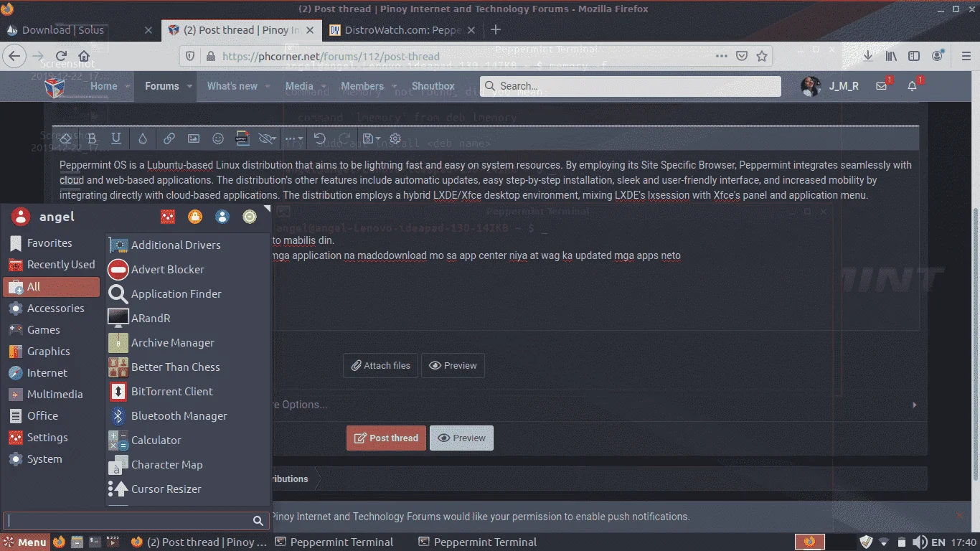Open a new Firefox tab
Image resolution: width=980 pixels, height=551 pixels.
click(x=496, y=30)
